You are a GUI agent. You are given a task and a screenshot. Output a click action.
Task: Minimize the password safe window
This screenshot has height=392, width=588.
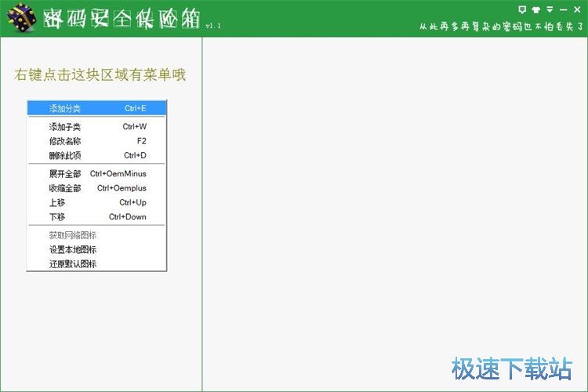563,9
